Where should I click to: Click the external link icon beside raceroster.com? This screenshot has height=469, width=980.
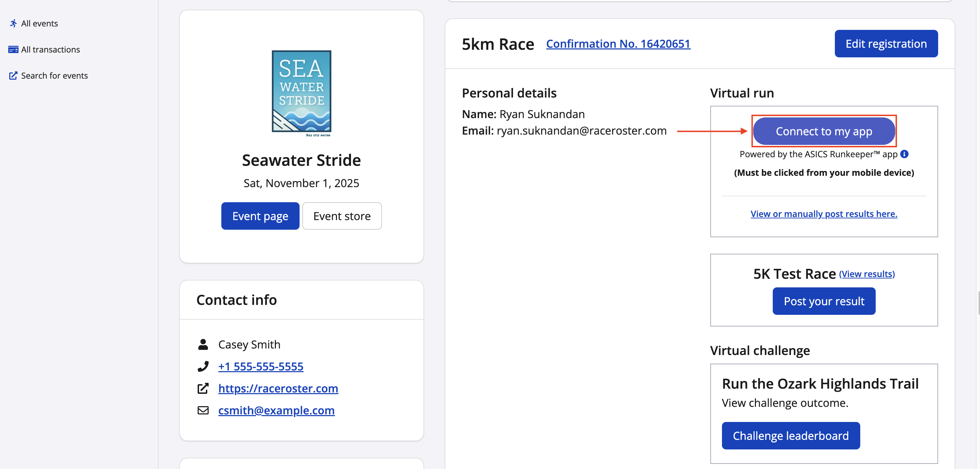203,388
